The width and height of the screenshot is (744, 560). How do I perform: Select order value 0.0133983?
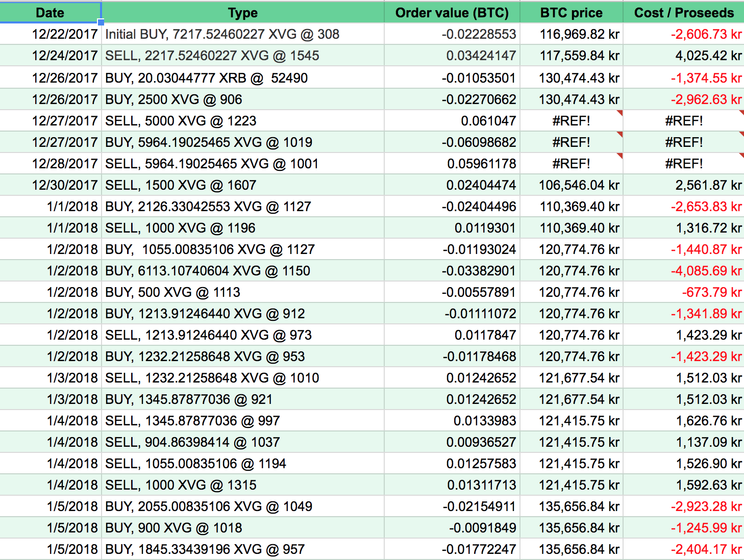point(452,421)
